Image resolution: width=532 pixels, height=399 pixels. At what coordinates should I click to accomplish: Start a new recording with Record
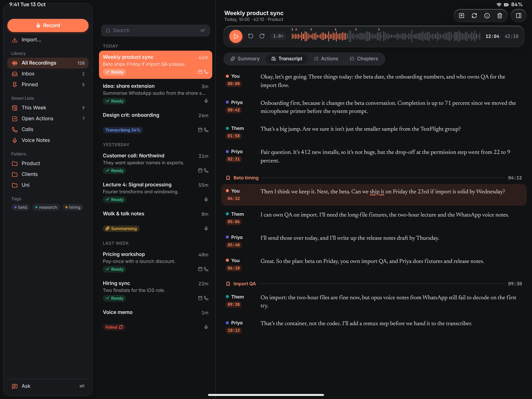click(48, 26)
